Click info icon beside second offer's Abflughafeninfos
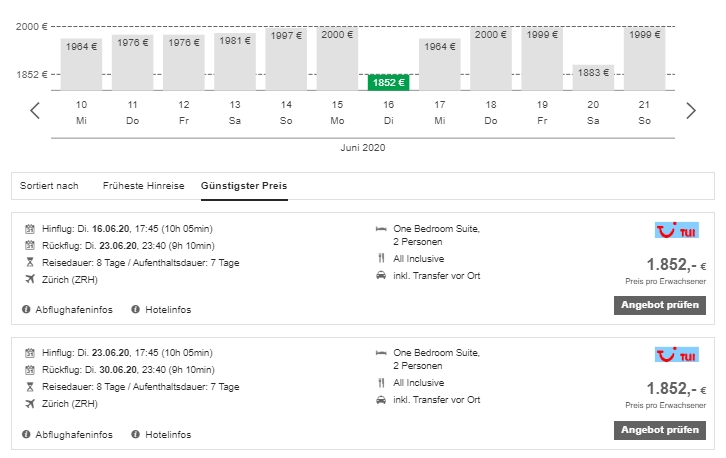 (26, 435)
